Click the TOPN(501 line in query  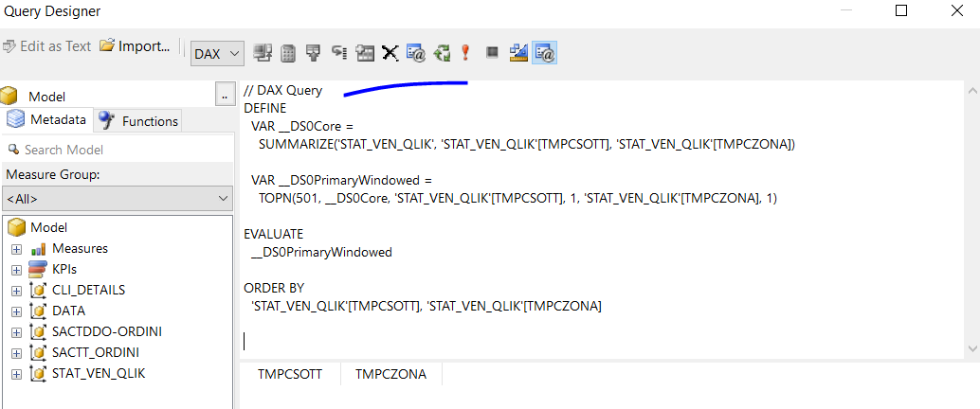(517, 199)
